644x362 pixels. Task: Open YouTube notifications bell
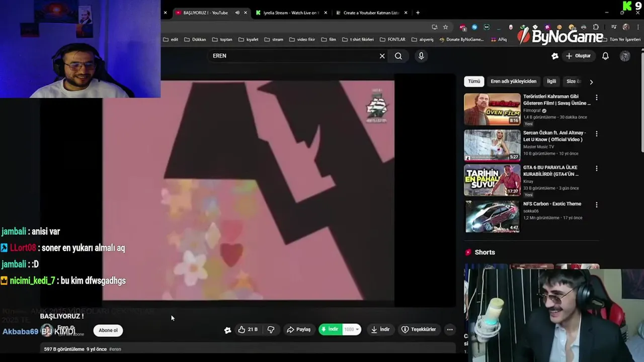(x=605, y=56)
